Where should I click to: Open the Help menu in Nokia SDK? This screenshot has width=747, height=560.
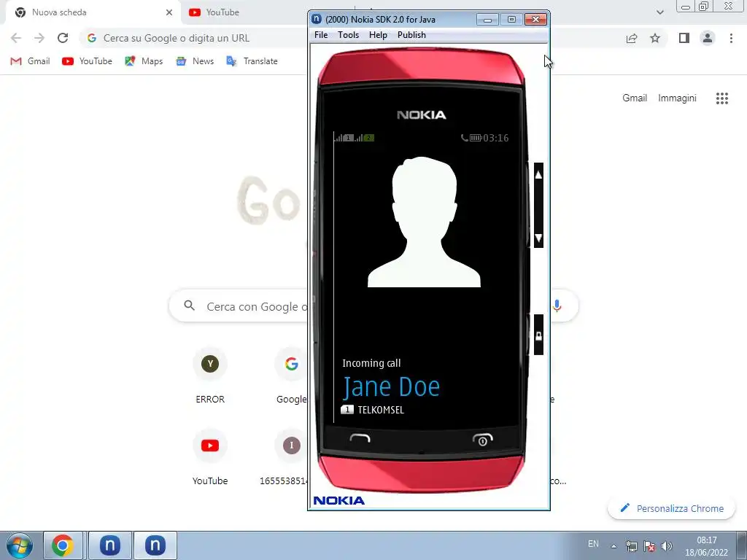tap(378, 35)
